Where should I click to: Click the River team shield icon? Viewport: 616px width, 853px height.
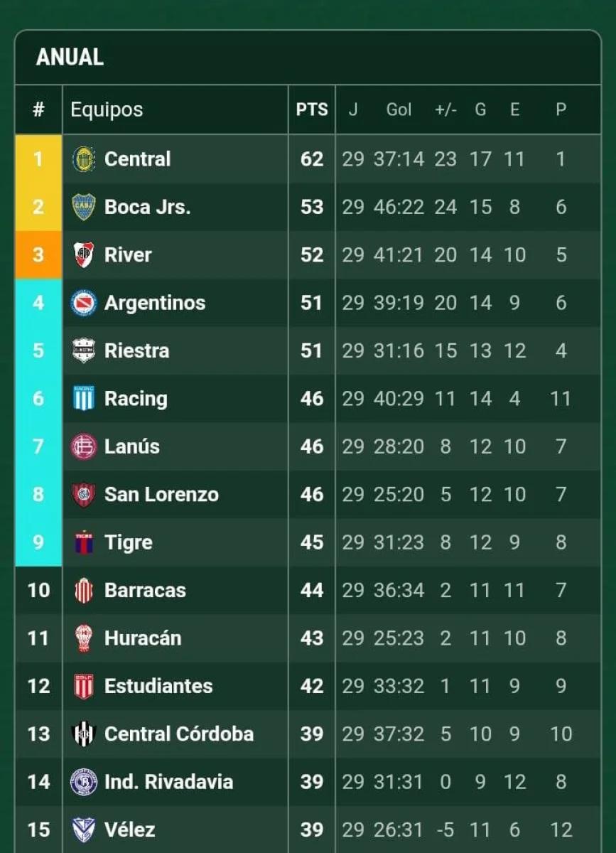click(84, 254)
